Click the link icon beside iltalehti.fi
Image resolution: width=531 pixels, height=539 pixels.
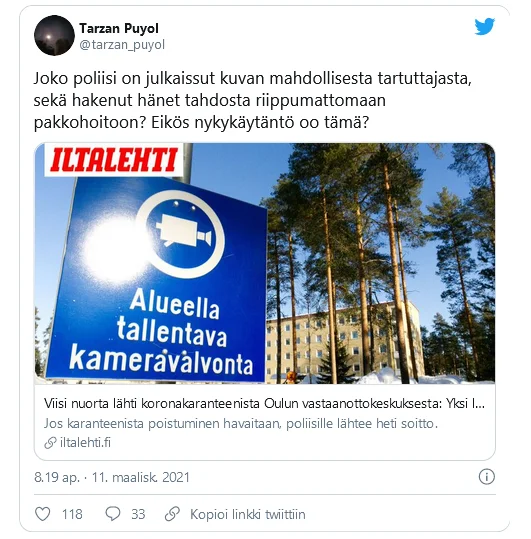coord(50,443)
